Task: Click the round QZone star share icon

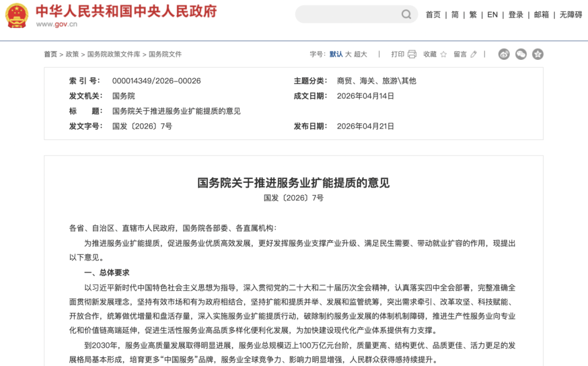Action: pyautogui.click(x=538, y=54)
